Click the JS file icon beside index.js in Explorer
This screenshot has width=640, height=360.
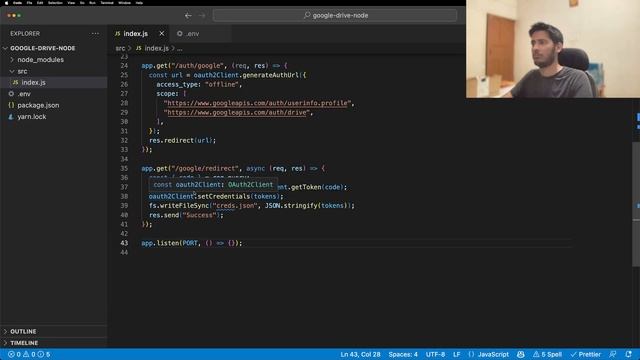point(15,82)
